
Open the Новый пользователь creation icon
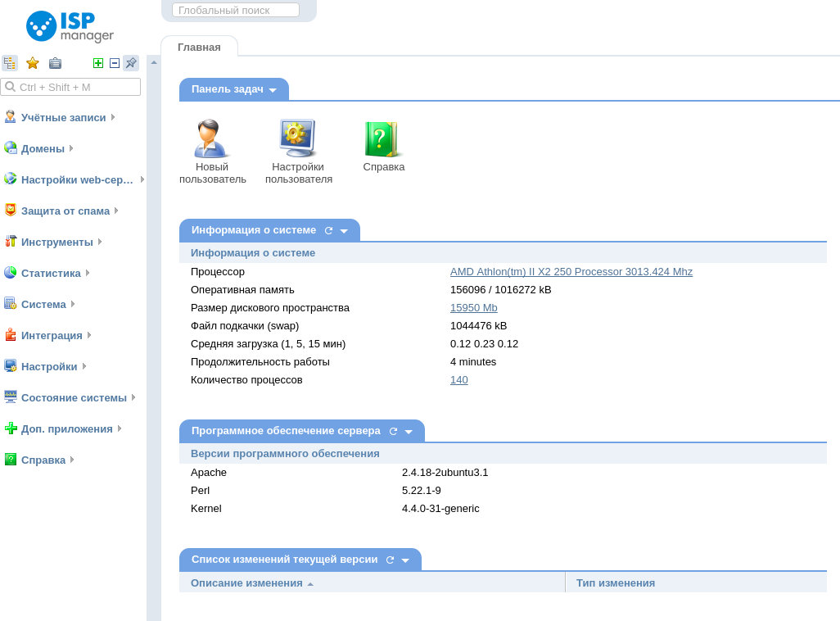[x=211, y=139]
